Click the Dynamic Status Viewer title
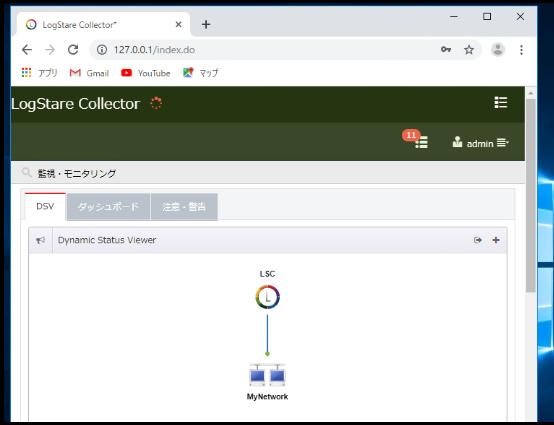This screenshot has height=425, width=554. 107,240
